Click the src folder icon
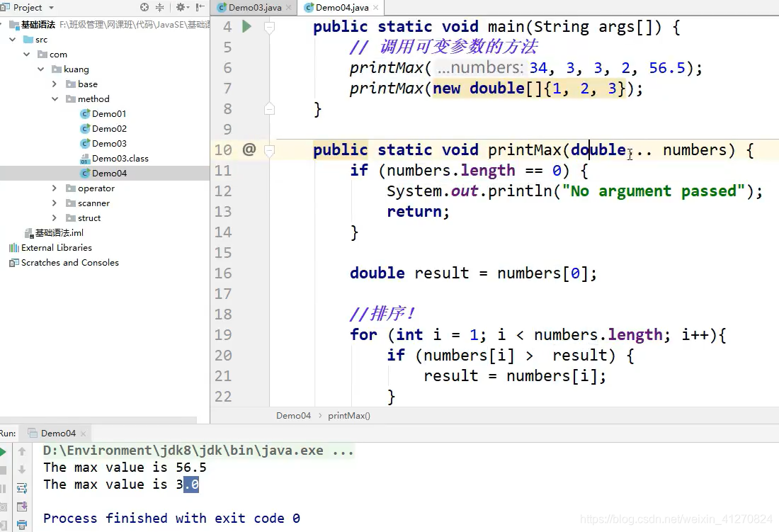The height and width of the screenshot is (532, 779). tap(28, 39)
